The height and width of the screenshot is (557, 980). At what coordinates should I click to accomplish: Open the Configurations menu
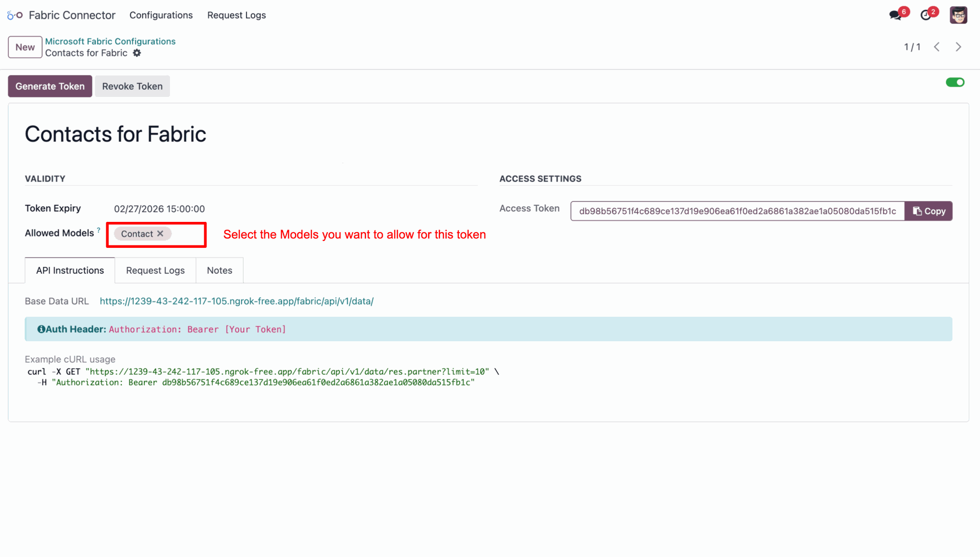click(161, 15)
